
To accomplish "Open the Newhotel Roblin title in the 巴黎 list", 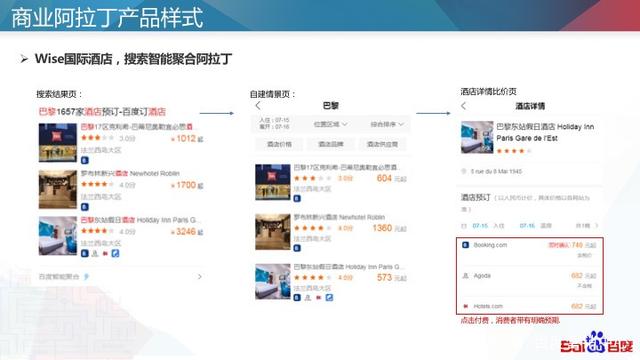I will 339,217.
